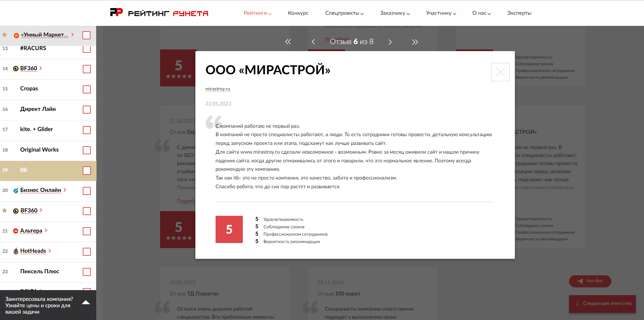Click the Удовлетворенность rating line in popup
Screen dimensions: 644x320
(x=279, y=219)
